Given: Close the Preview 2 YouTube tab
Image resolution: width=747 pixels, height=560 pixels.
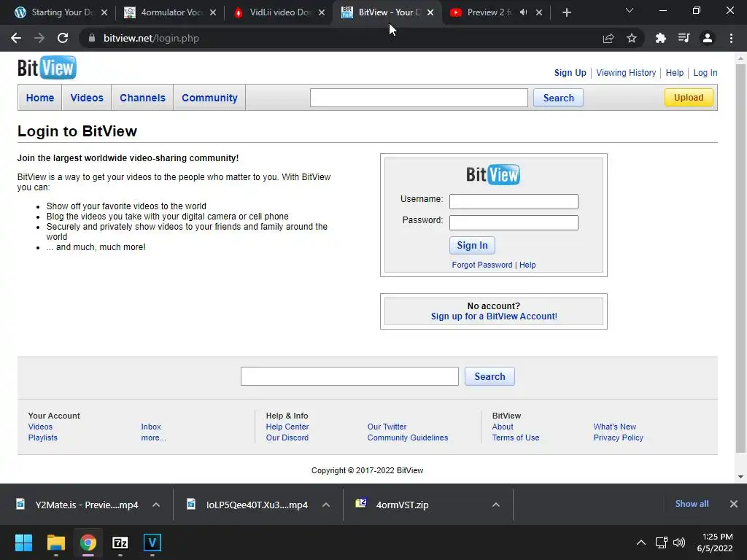Looking at the screenshot, I should tap(539, 13).
